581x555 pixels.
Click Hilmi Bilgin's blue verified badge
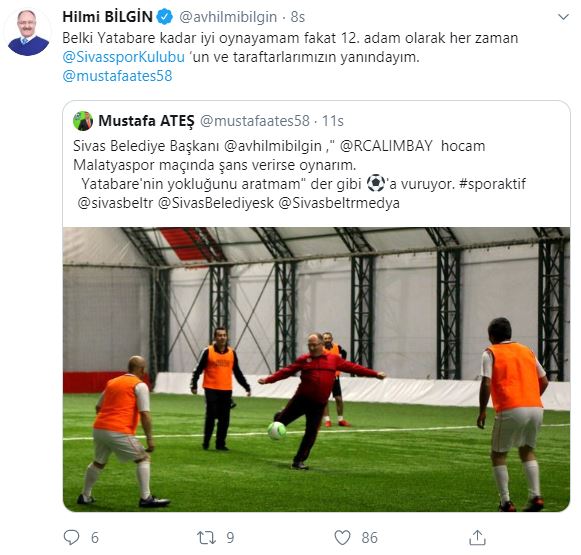click(x=165, y=17)
